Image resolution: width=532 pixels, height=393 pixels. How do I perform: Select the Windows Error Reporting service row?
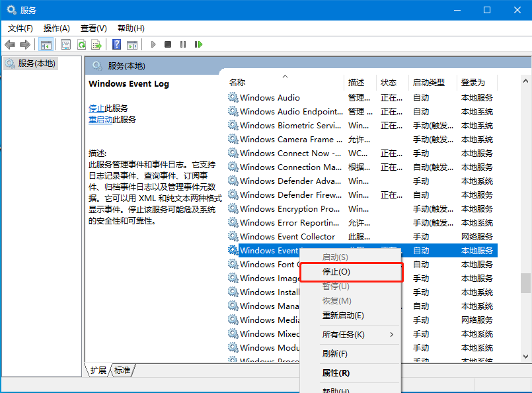(362, 223)
